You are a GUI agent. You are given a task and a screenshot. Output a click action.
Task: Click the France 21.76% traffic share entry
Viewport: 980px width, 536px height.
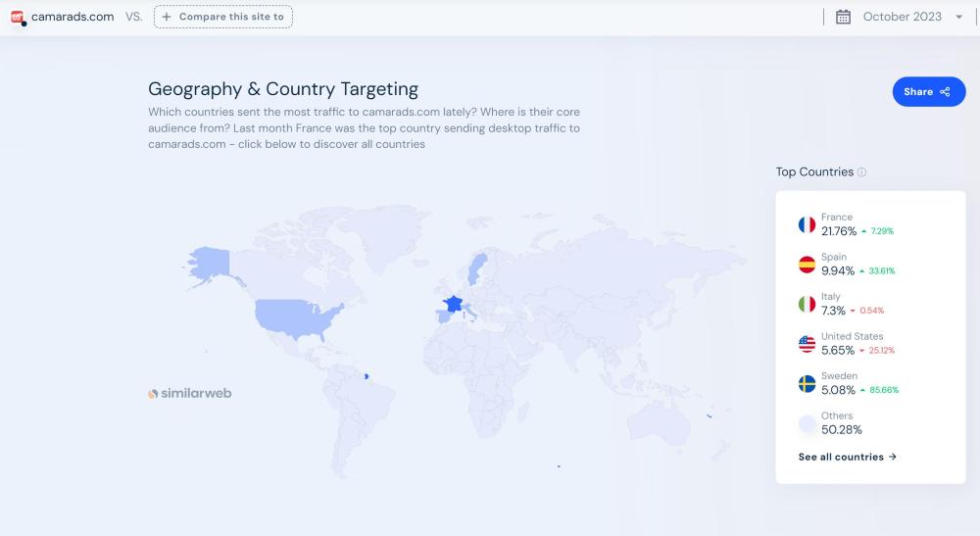(839, 231)
